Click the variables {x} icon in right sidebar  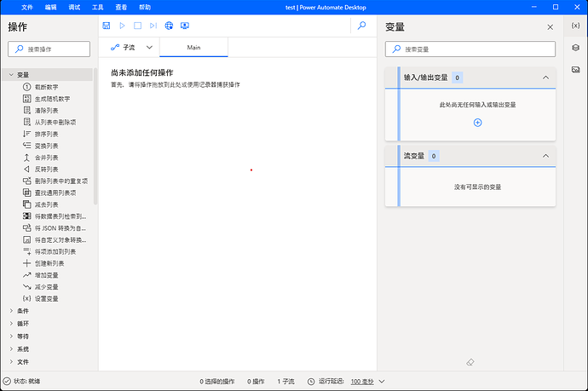pos(575,26)
